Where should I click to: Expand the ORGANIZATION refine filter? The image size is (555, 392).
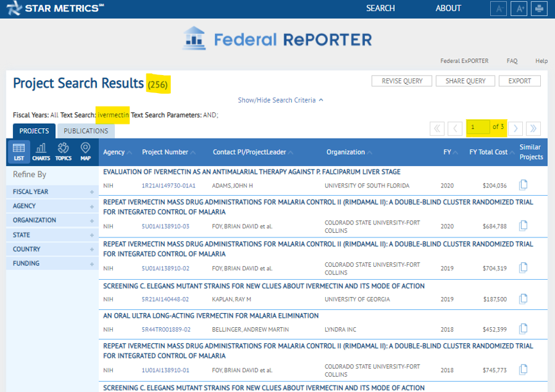click(x=53, y=220)
